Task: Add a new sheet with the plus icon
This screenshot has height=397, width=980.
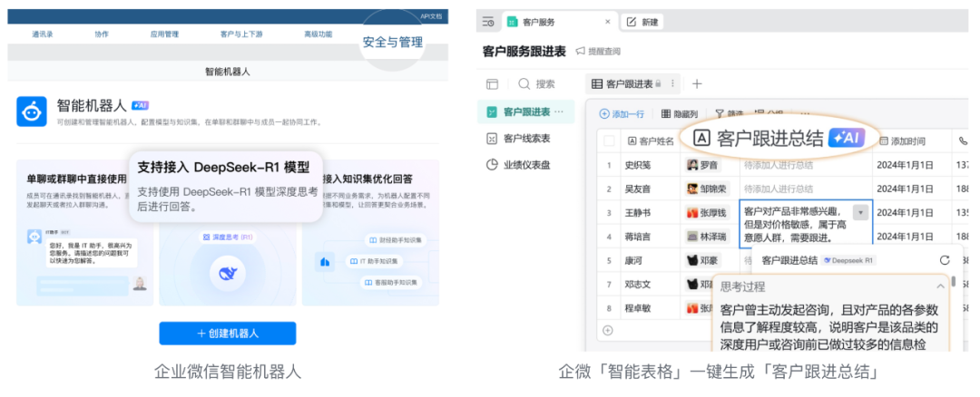Action: point(698,83)
